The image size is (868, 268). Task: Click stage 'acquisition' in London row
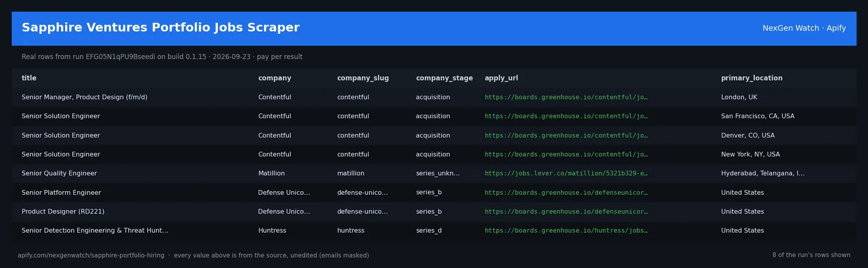(433, 97)
